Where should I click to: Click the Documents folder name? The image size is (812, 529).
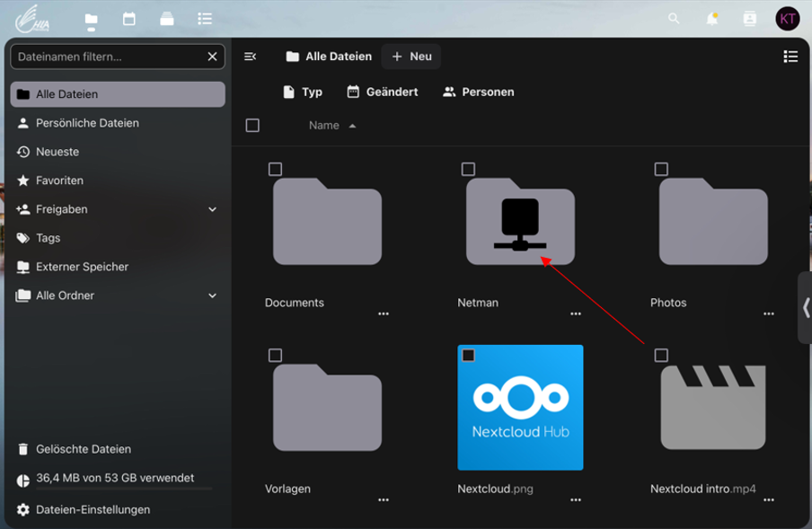click(x=295, y=303)
